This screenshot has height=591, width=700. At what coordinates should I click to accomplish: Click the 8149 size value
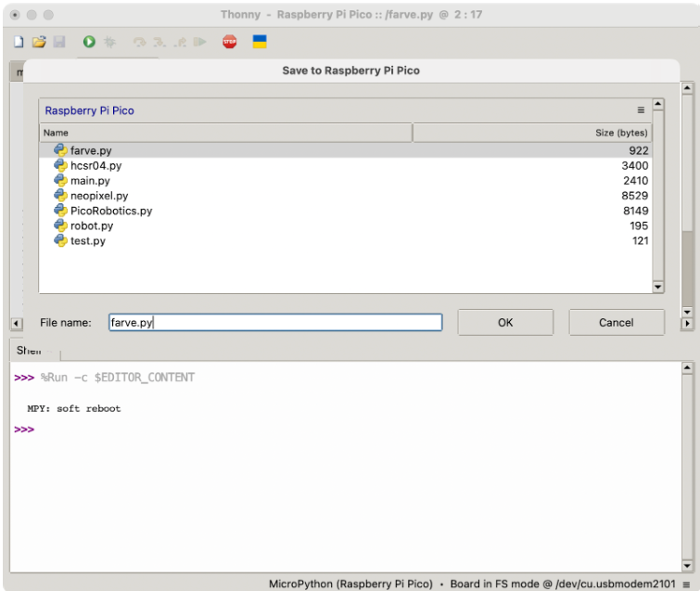tap(636, 211)
